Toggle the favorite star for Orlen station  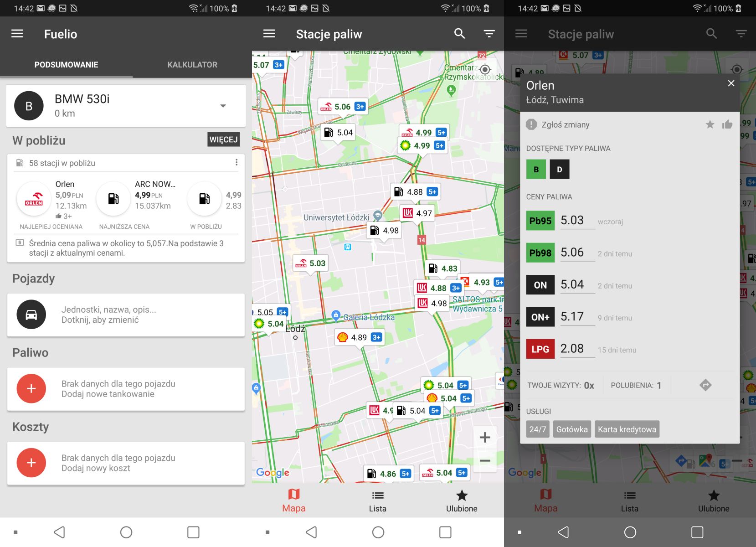(710, 124)
